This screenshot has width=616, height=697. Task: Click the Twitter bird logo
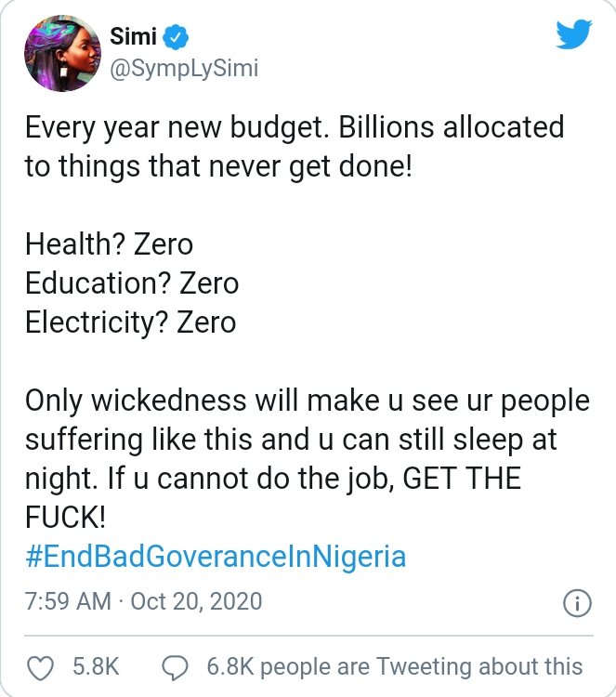(x=573, y=36)
